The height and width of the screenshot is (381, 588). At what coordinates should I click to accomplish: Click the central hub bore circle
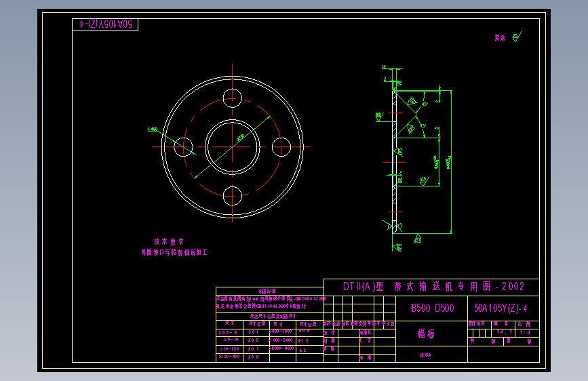click(x=232, y=147)
